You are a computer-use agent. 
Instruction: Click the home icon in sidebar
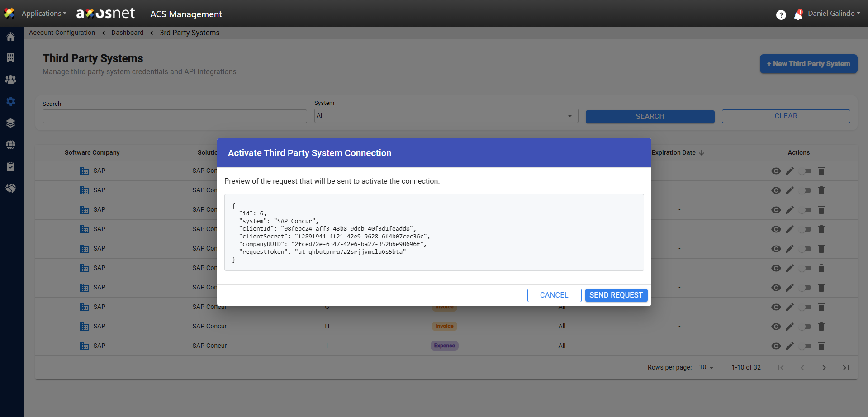point(11,37)
